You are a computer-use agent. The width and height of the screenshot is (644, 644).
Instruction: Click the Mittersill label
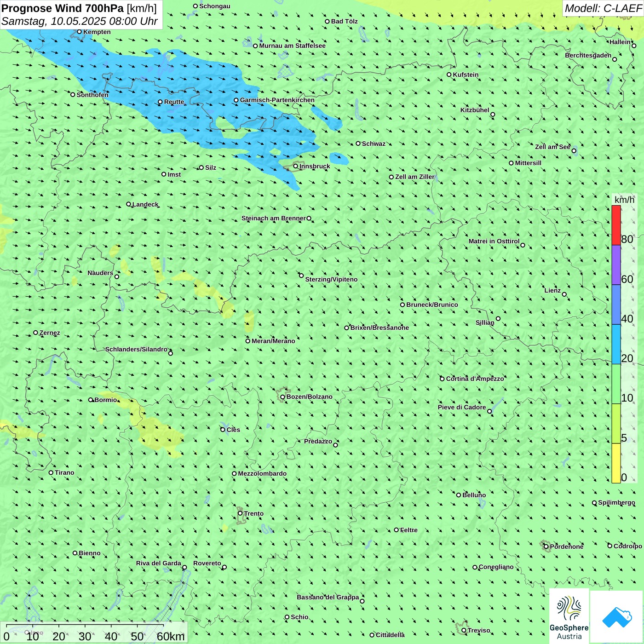[x=528, y=163]
